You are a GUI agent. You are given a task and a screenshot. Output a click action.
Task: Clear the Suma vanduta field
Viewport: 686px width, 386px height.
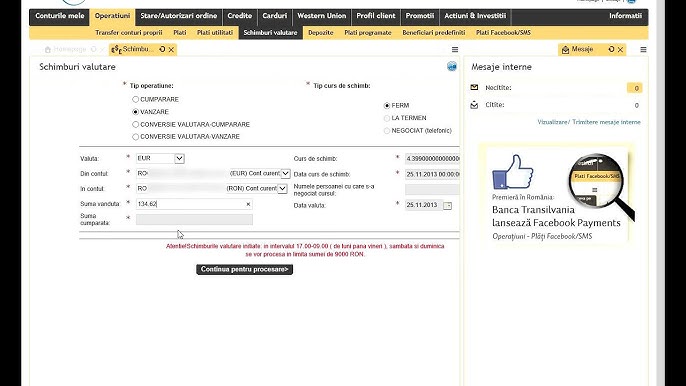click(248, 204)
